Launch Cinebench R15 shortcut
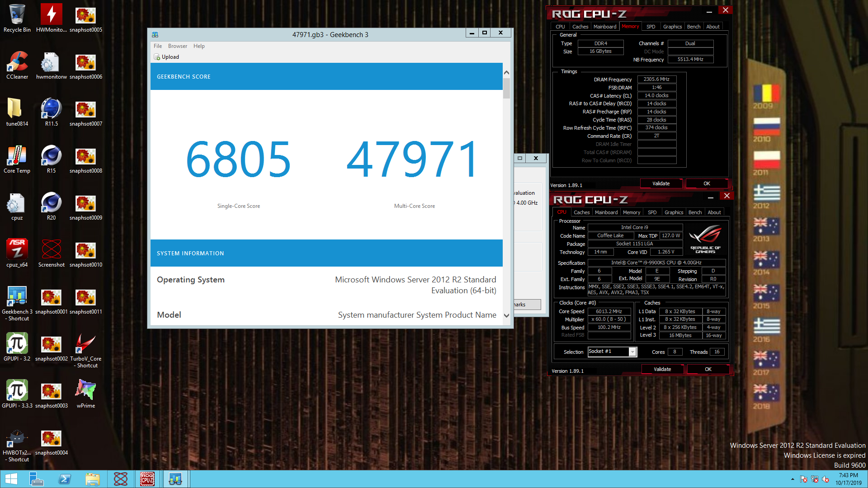This screenshot has width=868, height=488. (x=51, y=159)
